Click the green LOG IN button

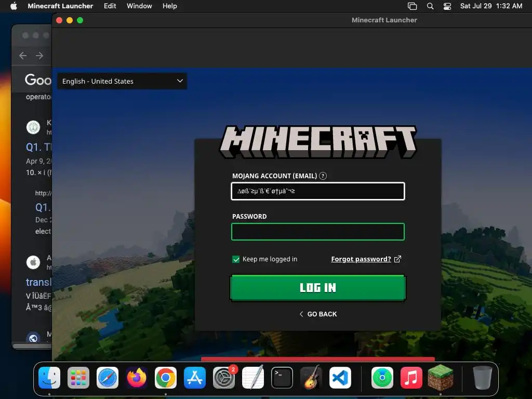(318, 288)
